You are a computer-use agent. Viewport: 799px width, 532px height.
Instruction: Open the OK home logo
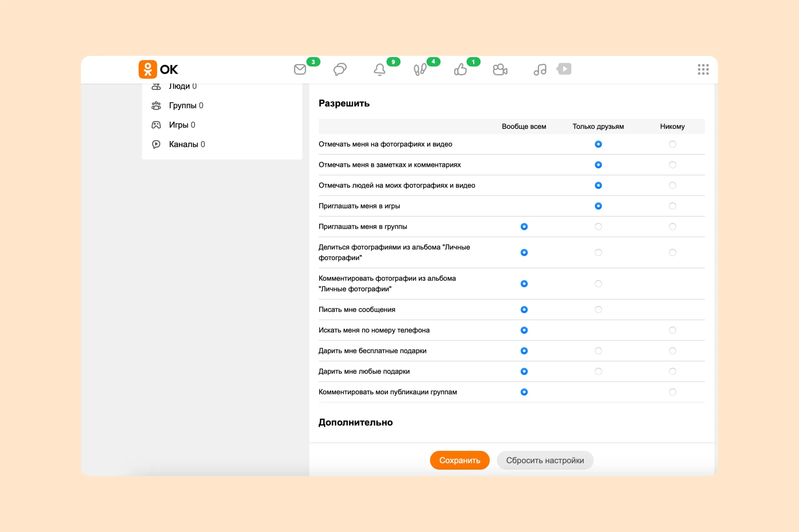(158, 70)
